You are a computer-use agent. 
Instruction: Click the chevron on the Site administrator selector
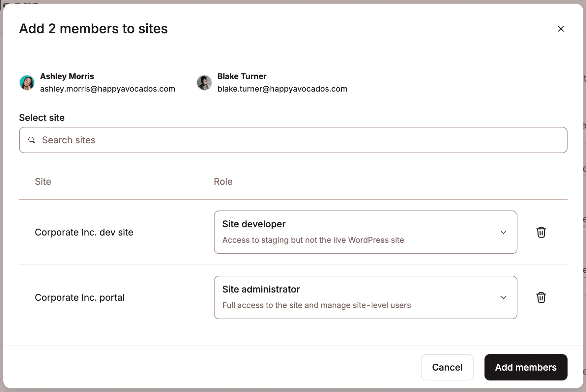pyautogui.click(x=503, y=297)
